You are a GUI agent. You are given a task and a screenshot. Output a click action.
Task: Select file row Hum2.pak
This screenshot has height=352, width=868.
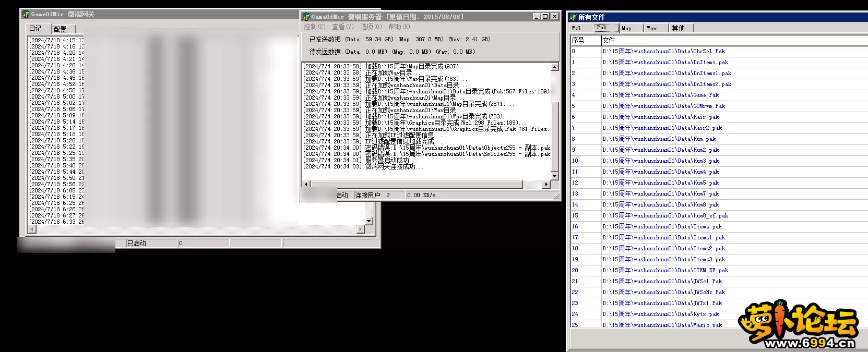coord(719,150)
